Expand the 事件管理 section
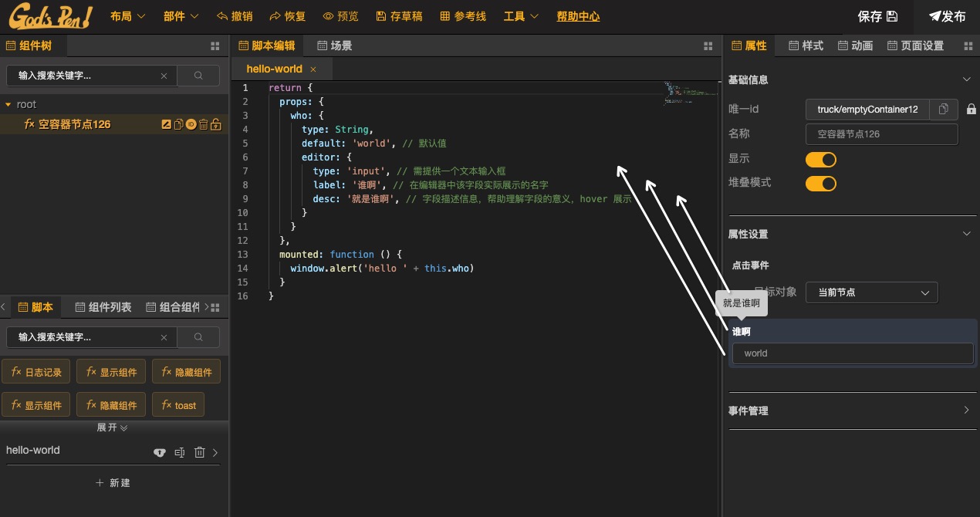The image size is (980, 517). pyautogui.click(x=967, y=411)
